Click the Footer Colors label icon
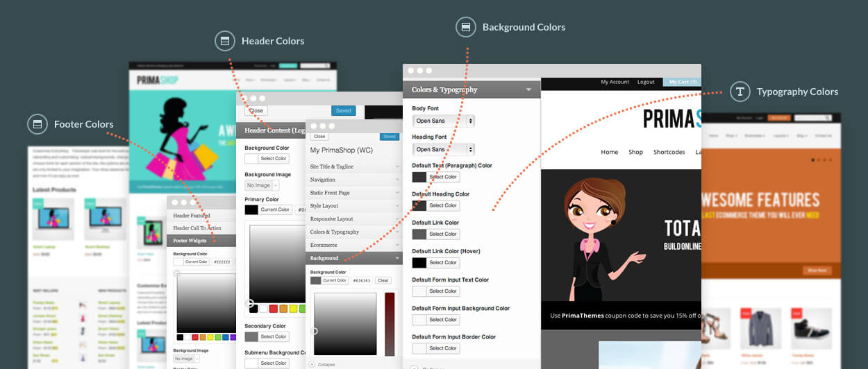 (37, 124)
